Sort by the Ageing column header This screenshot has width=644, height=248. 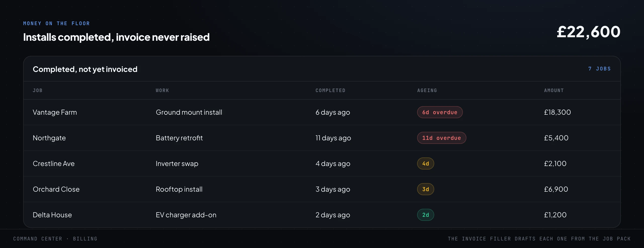pos(427,91)
